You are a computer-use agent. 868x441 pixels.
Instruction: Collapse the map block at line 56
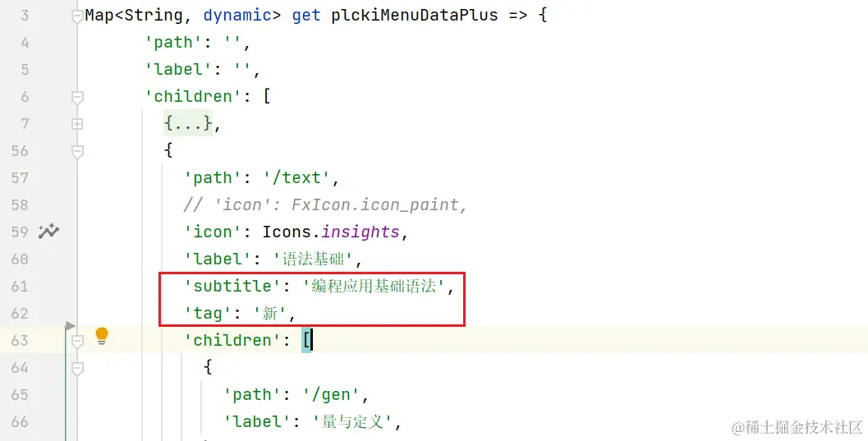pos(77,151)
